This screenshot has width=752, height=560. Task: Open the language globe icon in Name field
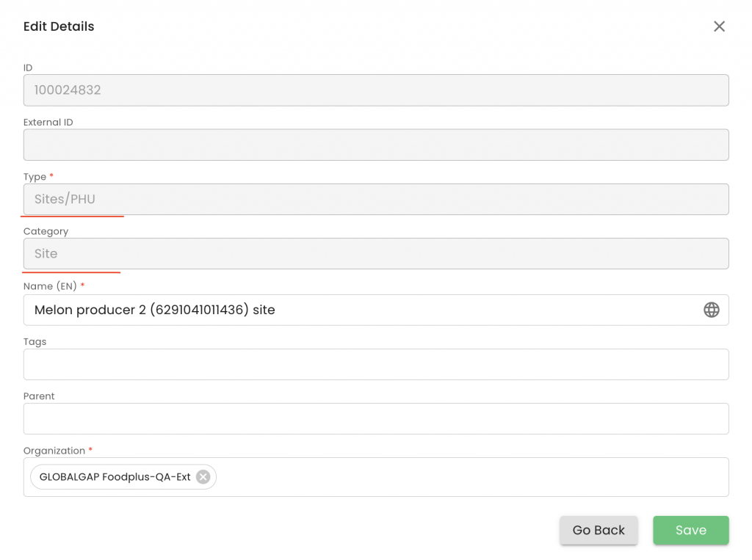click(x=711, y=310)
